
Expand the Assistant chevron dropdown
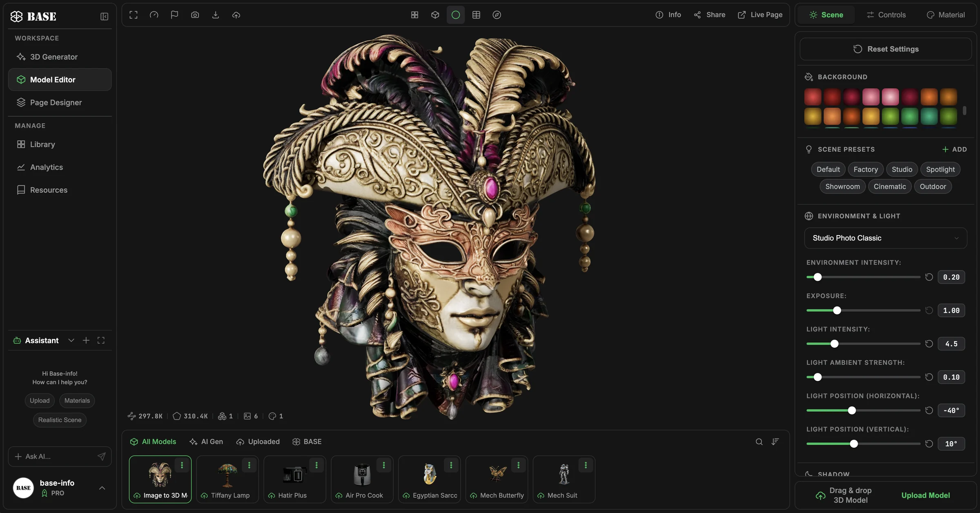pos(71,340)
